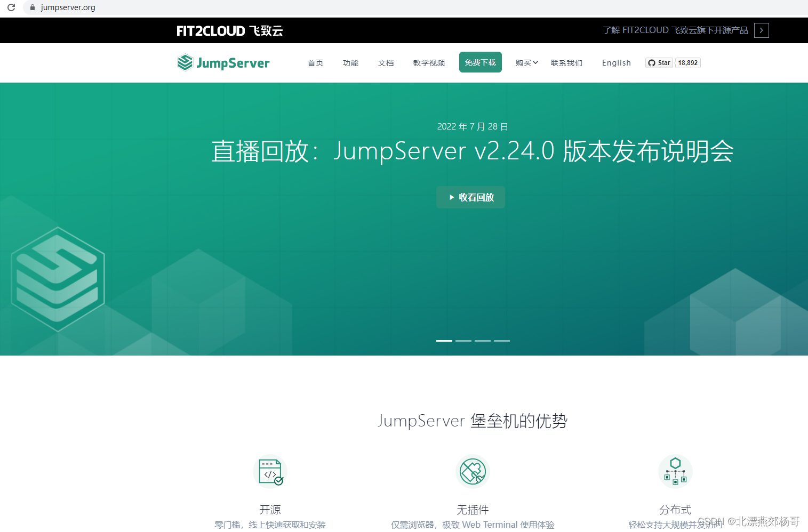The height and width of the screenshot is (532, 808).
Task: Switch the site to English
Action: pyautogui.click(x=616, y=62)
